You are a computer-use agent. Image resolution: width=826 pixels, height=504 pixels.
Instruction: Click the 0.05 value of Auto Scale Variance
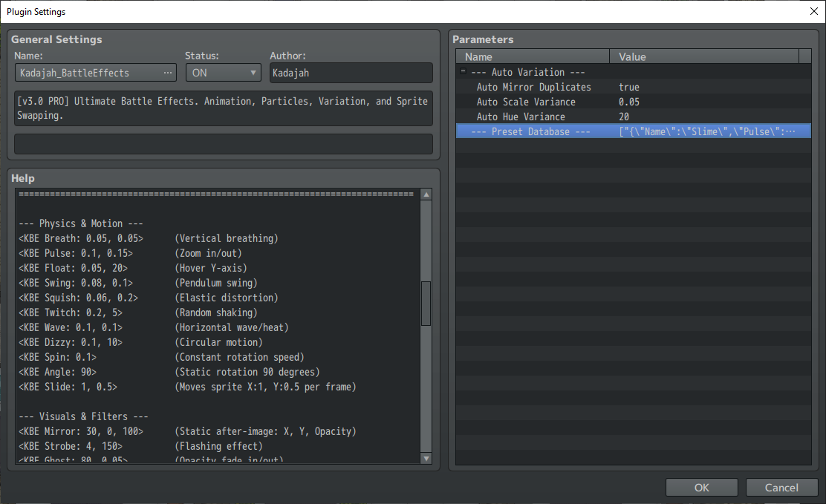(x=629, y=102)
